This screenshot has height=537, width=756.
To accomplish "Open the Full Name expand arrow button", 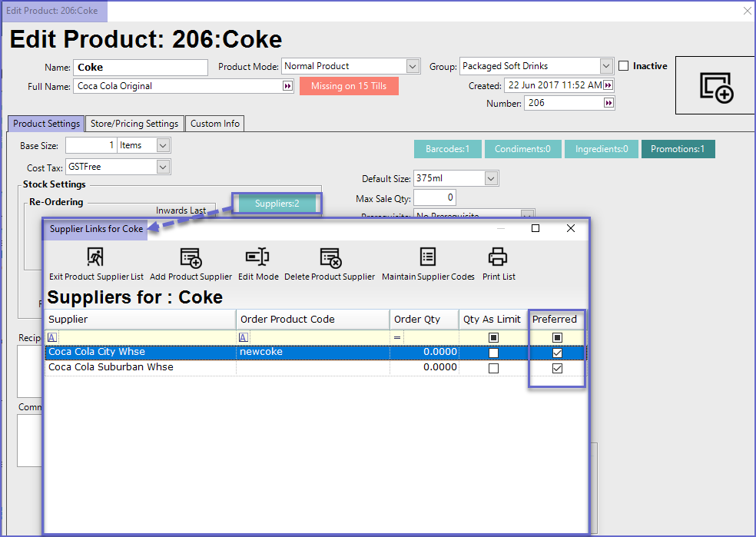I will [288, 87].
